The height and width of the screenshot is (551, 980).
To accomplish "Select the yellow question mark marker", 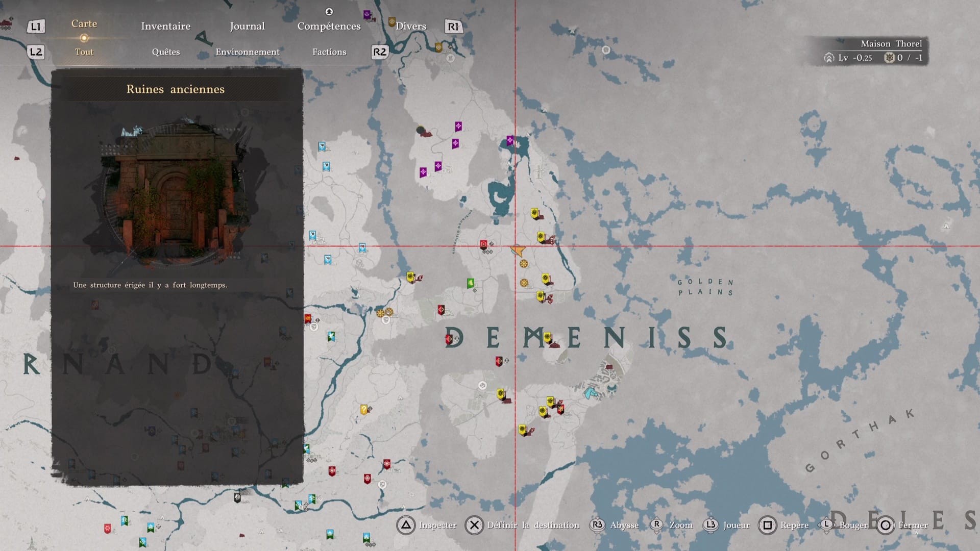I will (x=364, y=409).
